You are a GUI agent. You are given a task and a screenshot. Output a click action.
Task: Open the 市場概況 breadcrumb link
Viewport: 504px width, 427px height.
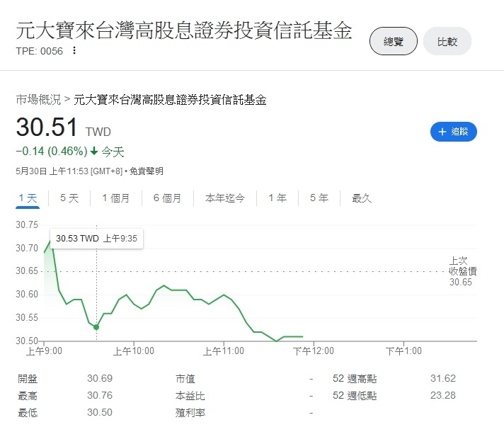38,100
